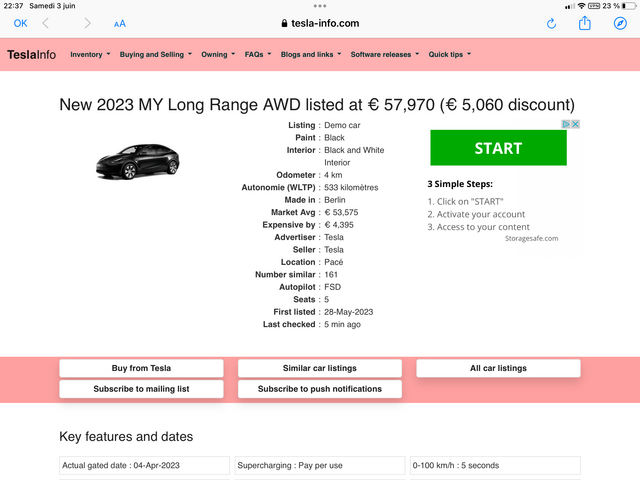Image resolution: width=640 pixels, height=480 pixels.
Task: Select the Location value Pacé
Action: click(x=333, y=262)
